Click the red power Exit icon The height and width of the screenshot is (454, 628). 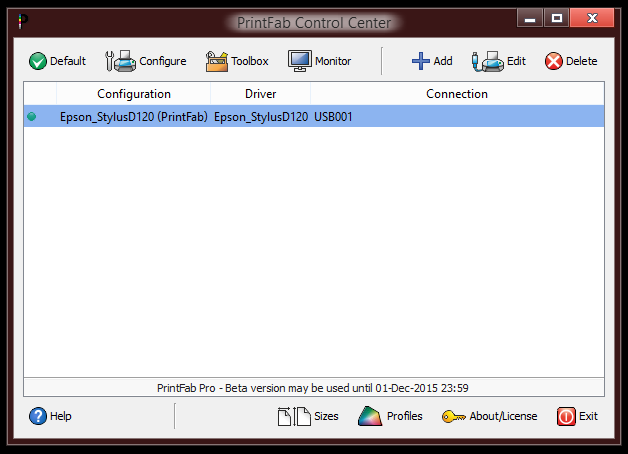pos(566,416)
